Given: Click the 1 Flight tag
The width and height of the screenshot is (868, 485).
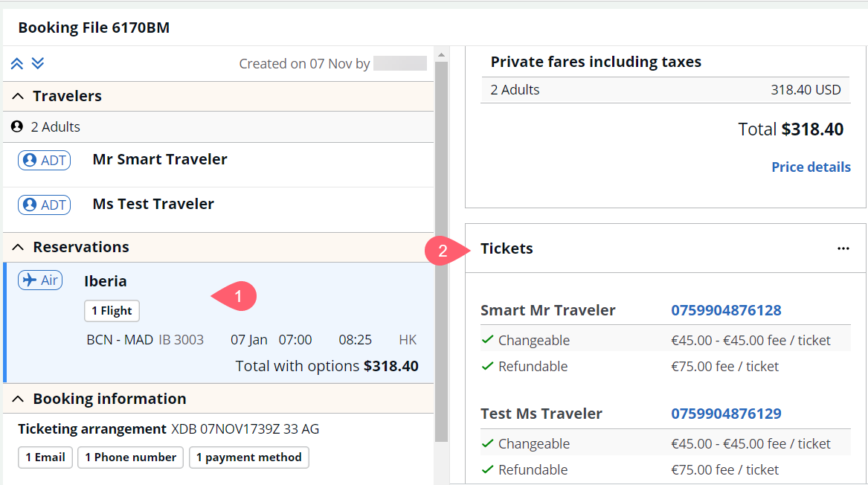Looking at the screenshot, I should [x=112, y=311].
